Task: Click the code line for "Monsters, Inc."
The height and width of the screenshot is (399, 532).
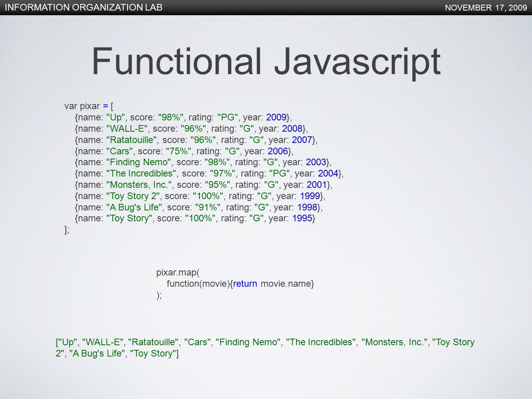Action: coord(203,185)
